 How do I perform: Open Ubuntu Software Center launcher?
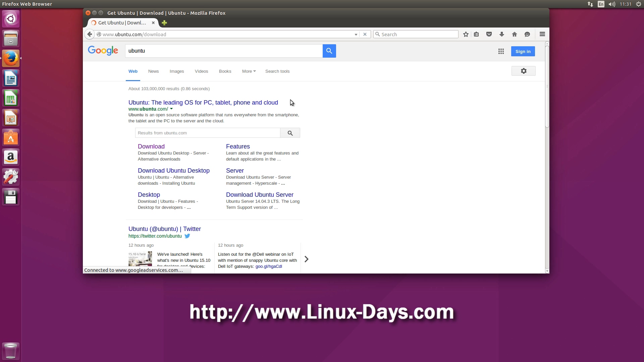coord(11,137)
